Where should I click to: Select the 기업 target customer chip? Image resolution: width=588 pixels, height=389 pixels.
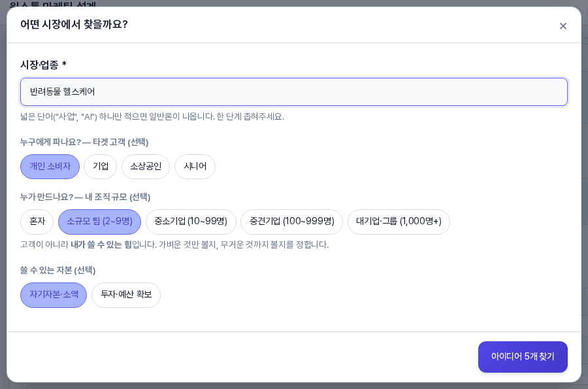pos(101,167)
